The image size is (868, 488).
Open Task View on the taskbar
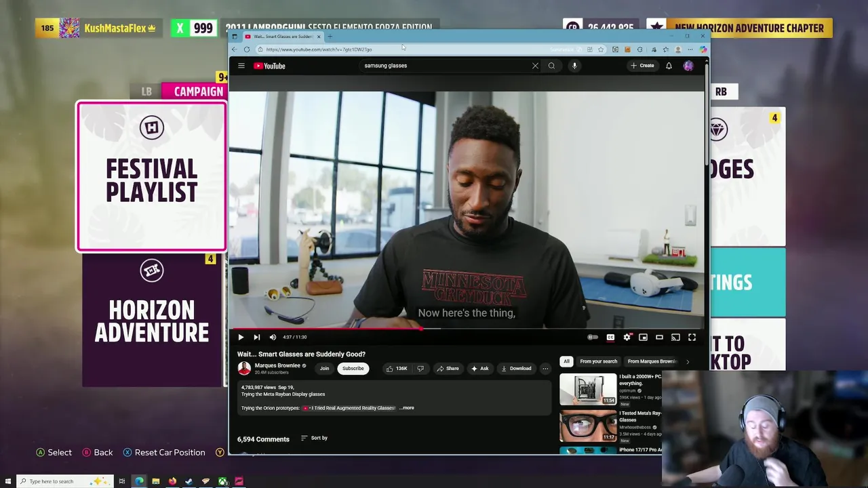122,481
